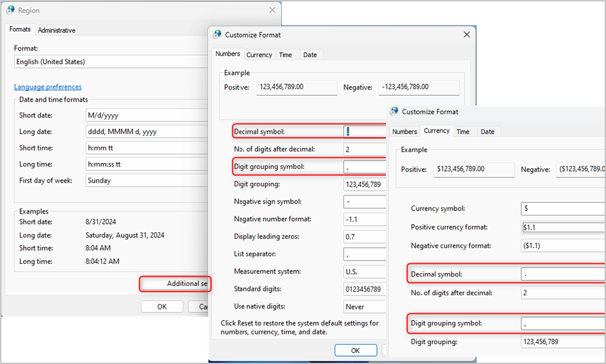Expand the Short date M/d/yyyy dropdown
606x364 pixels.
(147, 115)
